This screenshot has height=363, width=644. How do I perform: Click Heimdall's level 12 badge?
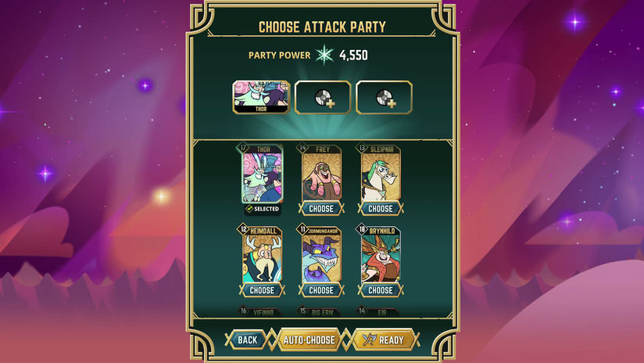pyautogui.click(x=244, y=229)
